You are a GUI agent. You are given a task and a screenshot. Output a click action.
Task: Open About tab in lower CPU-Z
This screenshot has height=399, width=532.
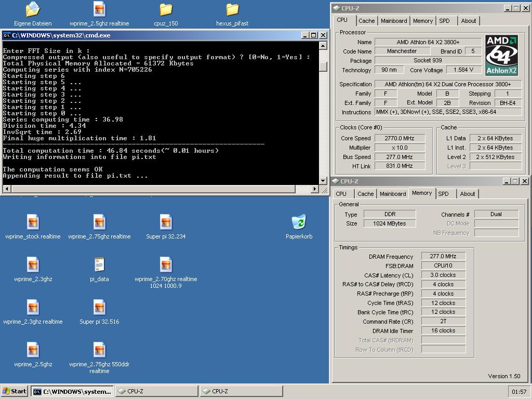coord(468,194)
